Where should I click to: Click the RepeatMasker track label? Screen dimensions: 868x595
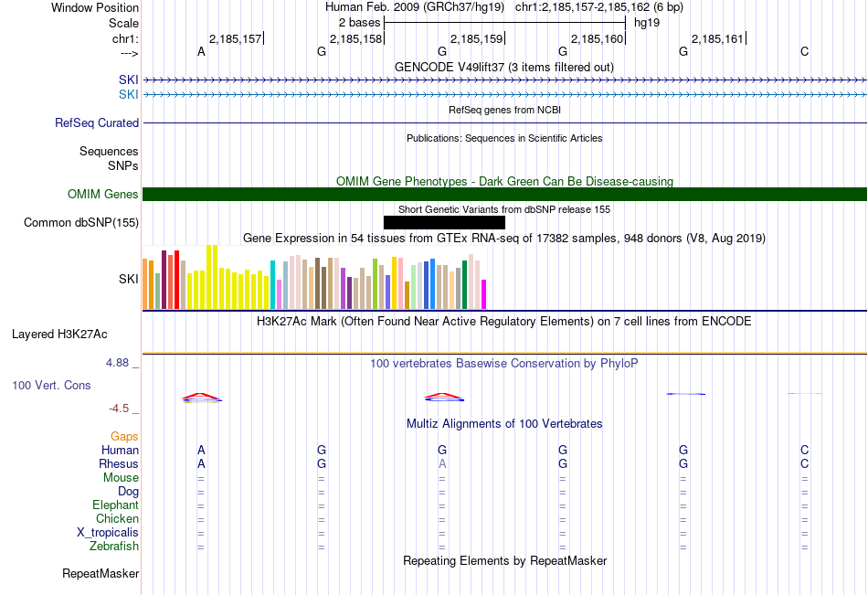[101, 573]
